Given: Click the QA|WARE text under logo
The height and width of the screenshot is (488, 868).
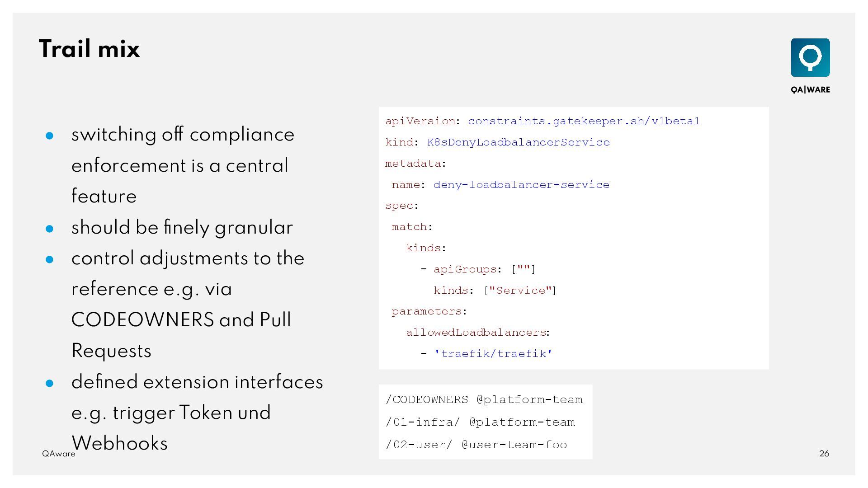Looking at the screenshot, I should point(810,89).
